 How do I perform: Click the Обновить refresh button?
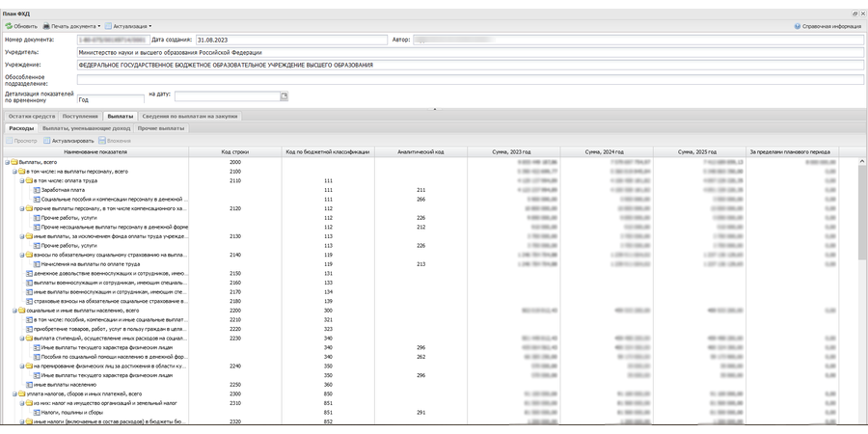(x=21, y=26)
